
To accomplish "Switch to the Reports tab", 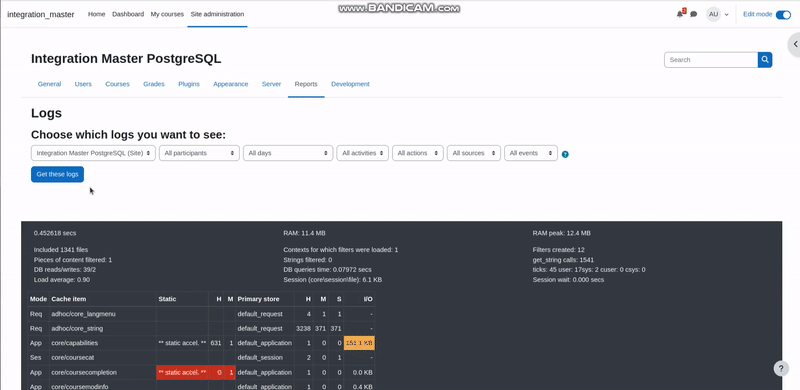I will [306, 84].
